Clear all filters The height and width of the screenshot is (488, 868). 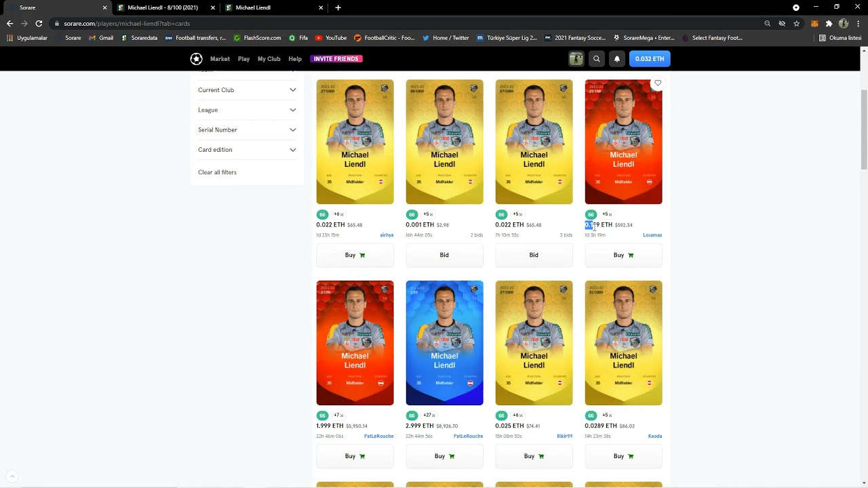217,172
